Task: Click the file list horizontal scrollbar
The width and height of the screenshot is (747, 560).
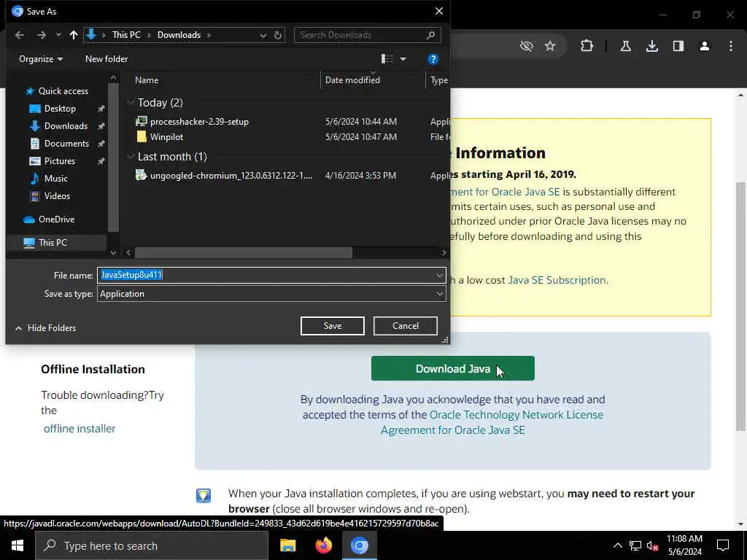Action: tap(244, 253)
